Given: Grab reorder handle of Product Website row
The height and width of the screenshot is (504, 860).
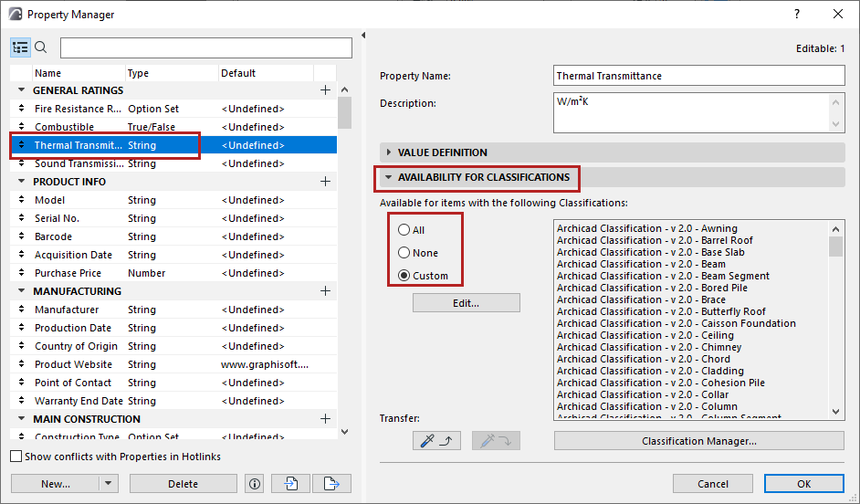Looking at the screenshot, I should point(21,364).
